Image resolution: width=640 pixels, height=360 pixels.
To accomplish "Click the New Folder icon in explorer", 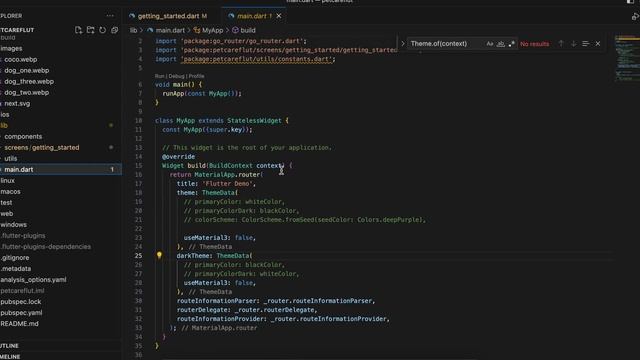I will coord(91,30).
